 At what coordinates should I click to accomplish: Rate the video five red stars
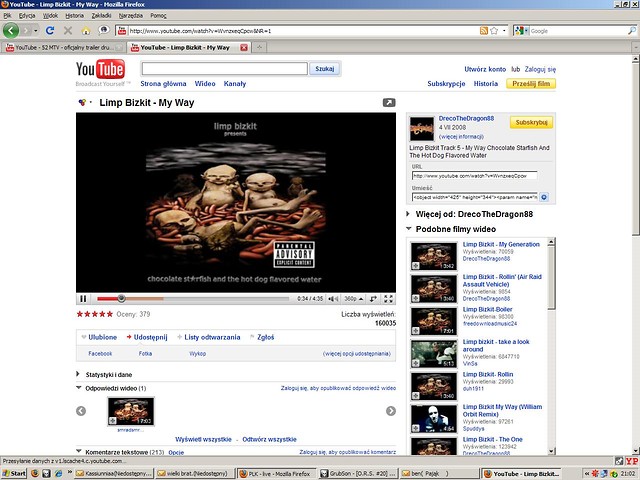[95, 314]
